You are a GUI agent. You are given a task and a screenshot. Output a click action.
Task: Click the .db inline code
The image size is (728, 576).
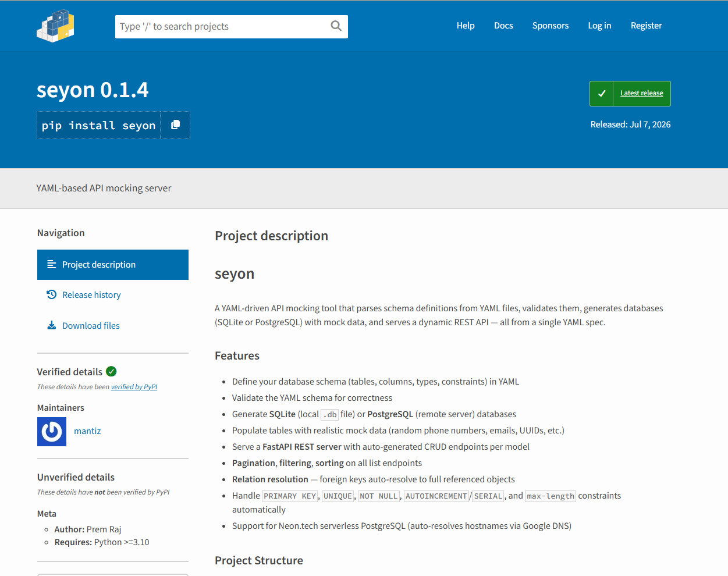point(330,415)
